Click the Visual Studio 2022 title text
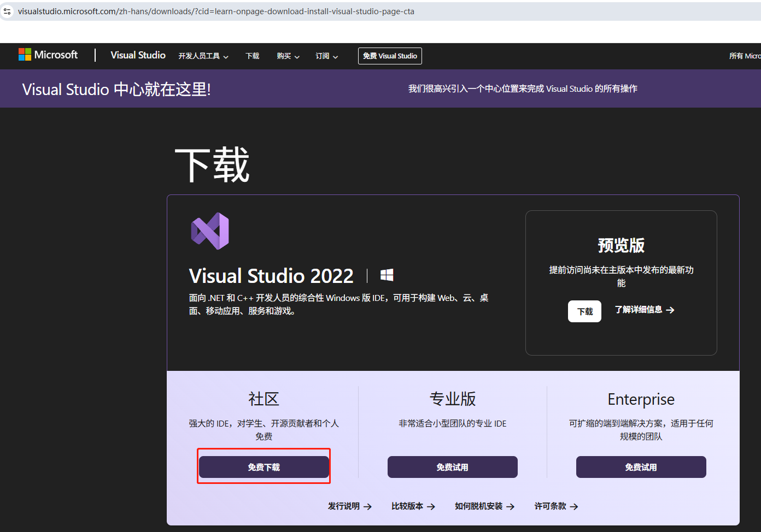 (x=271, y=276)
